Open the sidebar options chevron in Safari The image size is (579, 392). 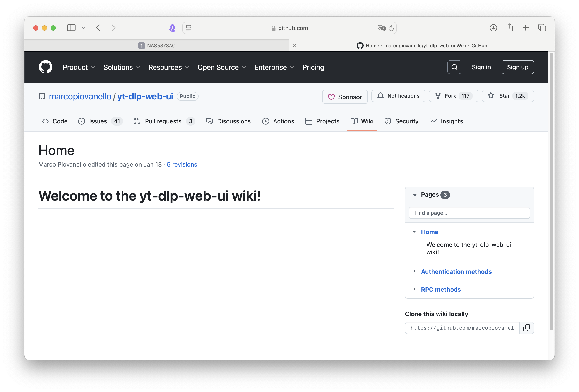83,28
